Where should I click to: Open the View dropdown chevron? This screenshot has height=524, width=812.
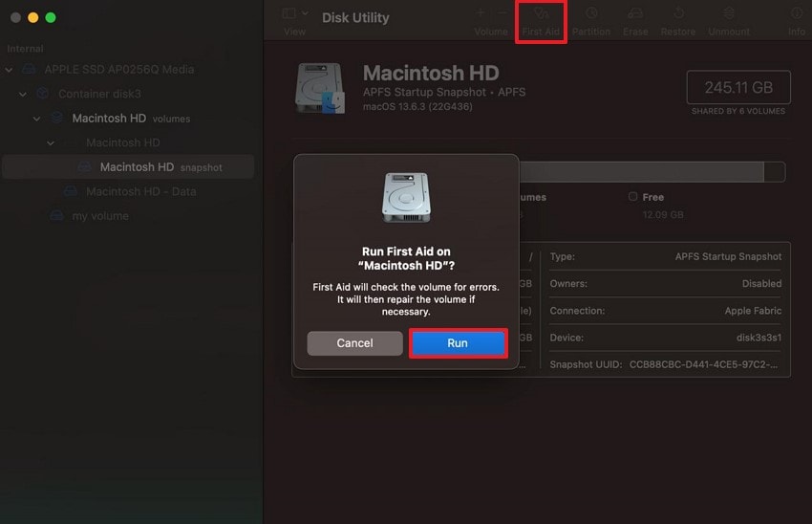point(305,13)
